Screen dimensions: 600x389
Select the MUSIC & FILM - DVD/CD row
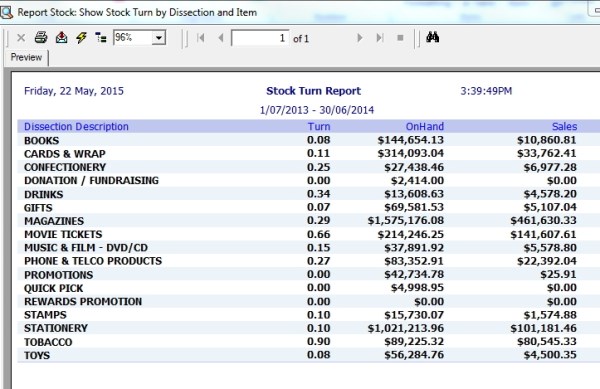coord(308,247)
